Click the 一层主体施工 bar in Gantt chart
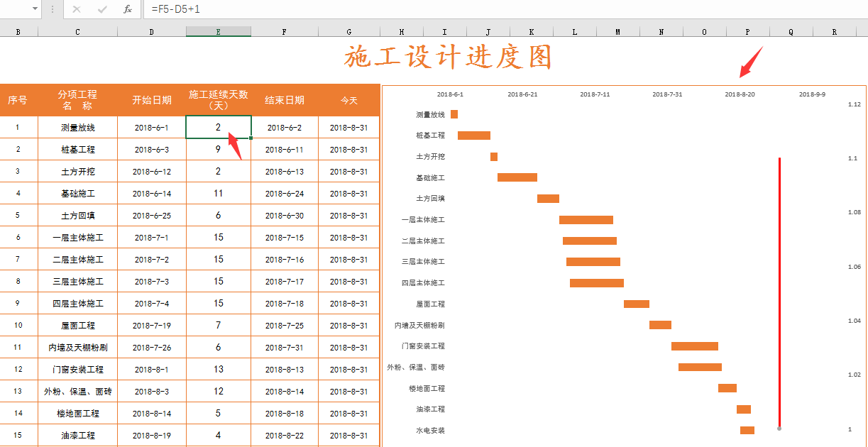868x447 pixels. 586,220
